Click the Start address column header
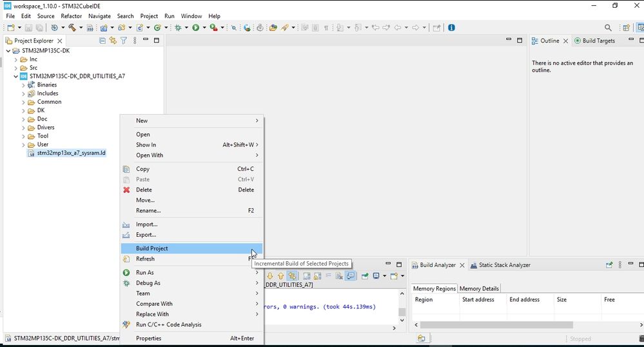 pos(483,300)
